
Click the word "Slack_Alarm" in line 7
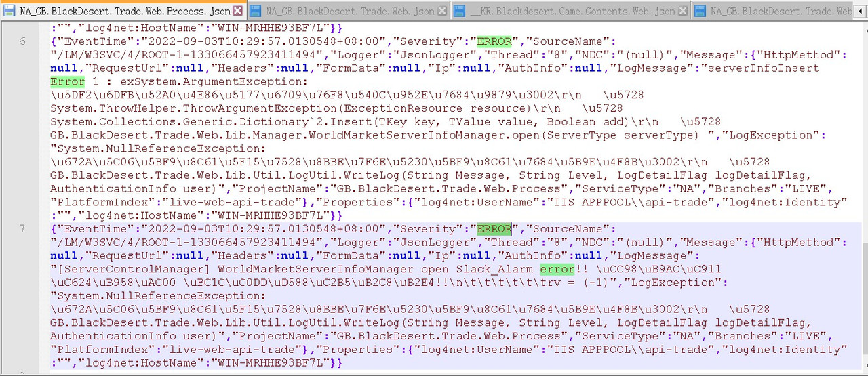[x=496, y=269]
